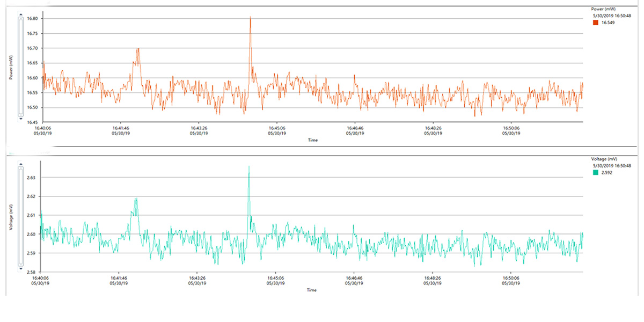Click the up arrow on Voltage chart scrollbar
Screen dimensions: 644x322
pos(21,165)
